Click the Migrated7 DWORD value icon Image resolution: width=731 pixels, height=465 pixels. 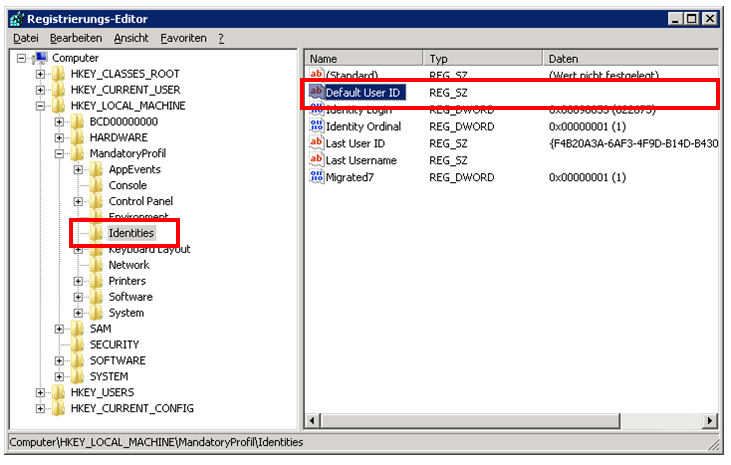pyautogui.click(x=317, y=177)
